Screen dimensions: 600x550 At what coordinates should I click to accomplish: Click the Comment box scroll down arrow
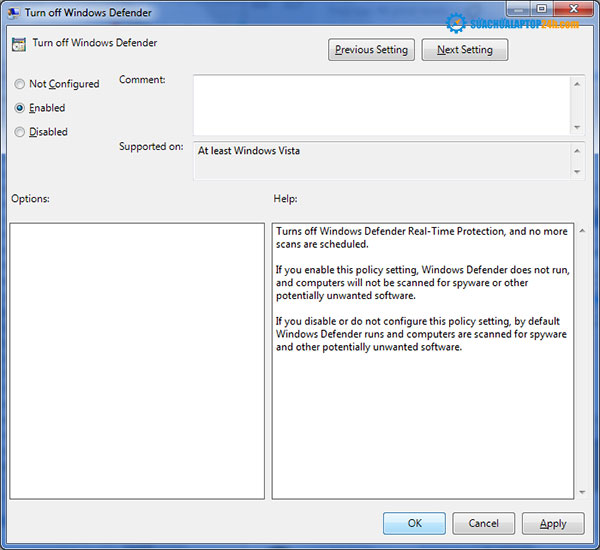577,127
